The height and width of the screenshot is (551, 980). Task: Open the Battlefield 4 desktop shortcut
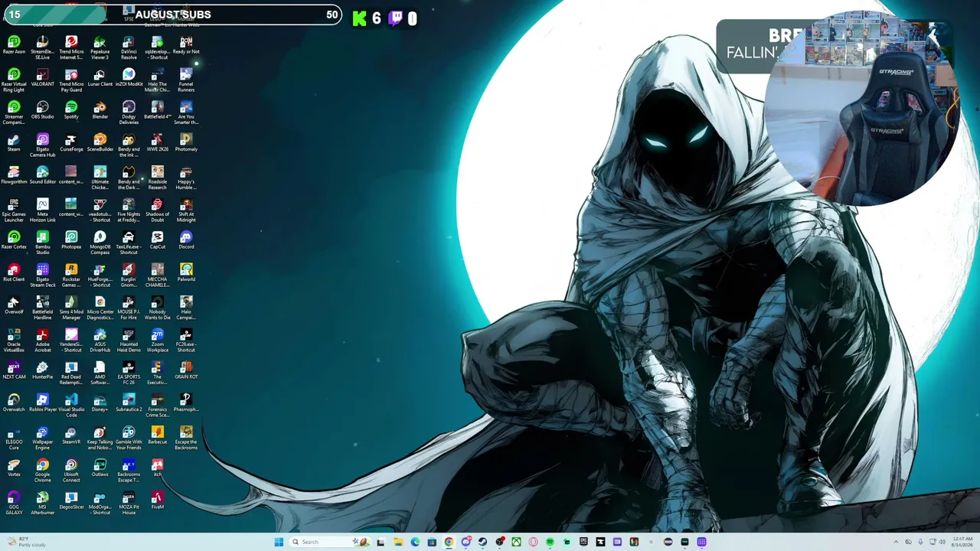coord(157,110)
